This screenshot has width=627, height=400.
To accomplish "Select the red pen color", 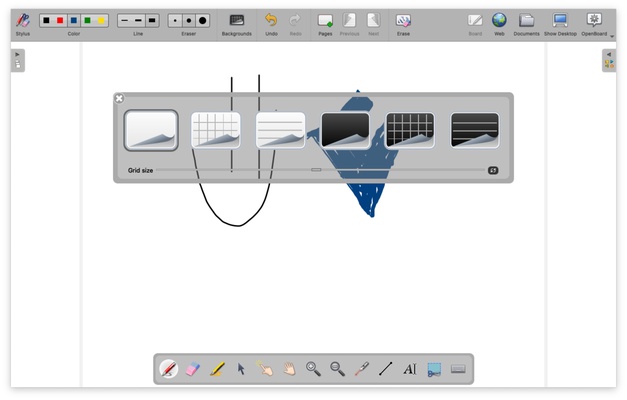I will pos(60,20).
